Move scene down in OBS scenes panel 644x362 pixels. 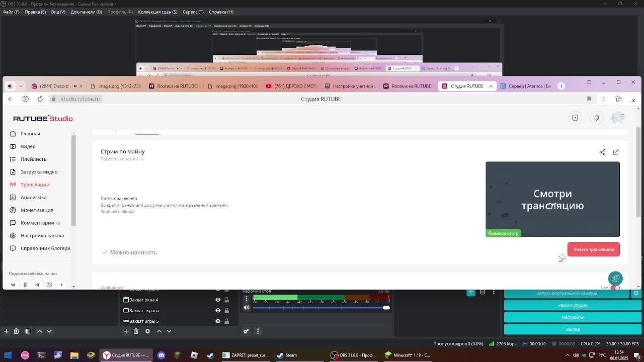(x=49, y=331)
